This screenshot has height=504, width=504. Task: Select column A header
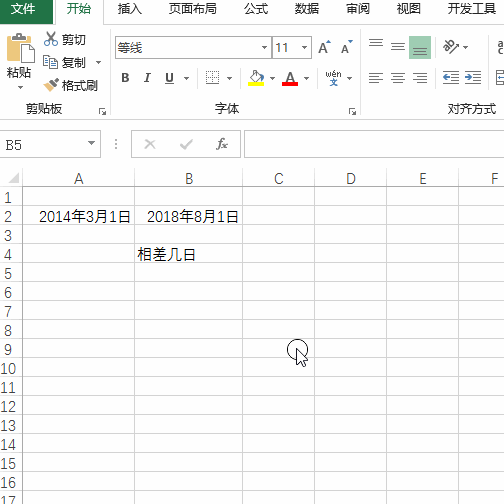pyautogui.click(x=79, y=179)
